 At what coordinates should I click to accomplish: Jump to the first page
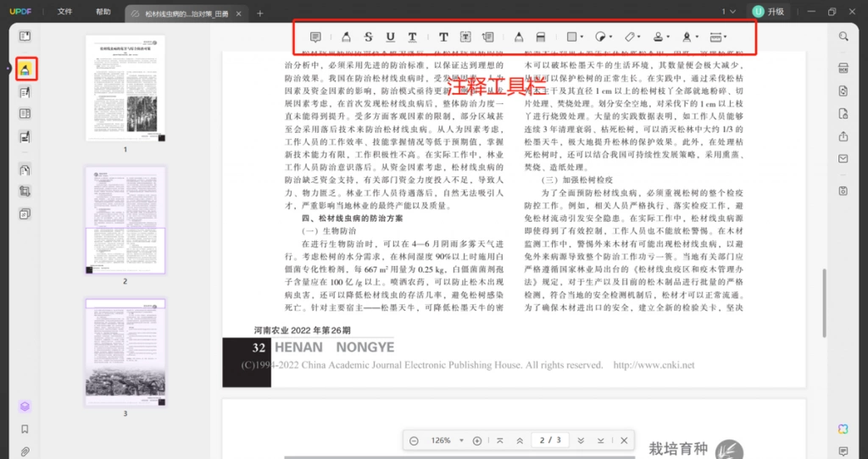pyautogui.click(x=500, y=440)
